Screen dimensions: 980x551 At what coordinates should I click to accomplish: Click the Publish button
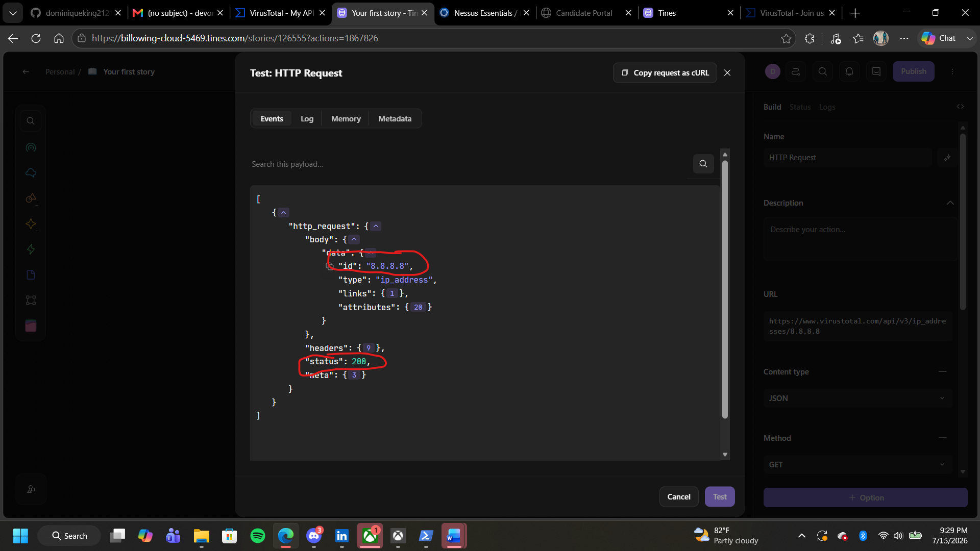coord(913,71)
